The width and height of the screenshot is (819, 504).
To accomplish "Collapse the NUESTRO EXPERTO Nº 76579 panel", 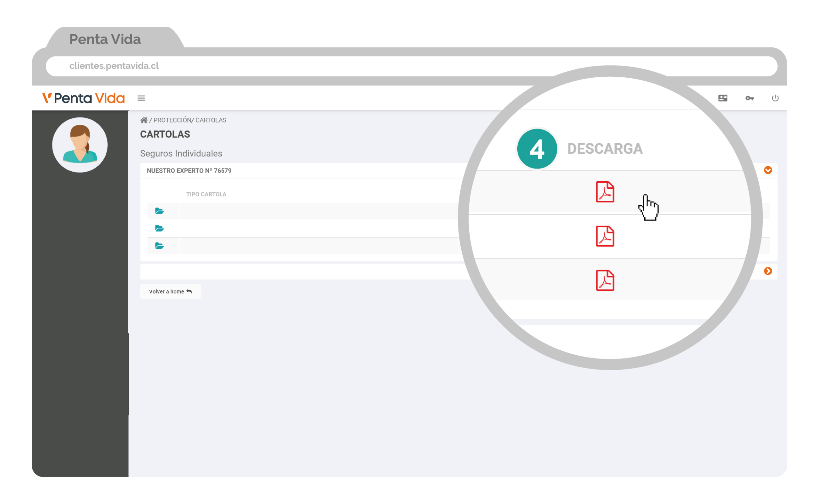I will 768,170.
